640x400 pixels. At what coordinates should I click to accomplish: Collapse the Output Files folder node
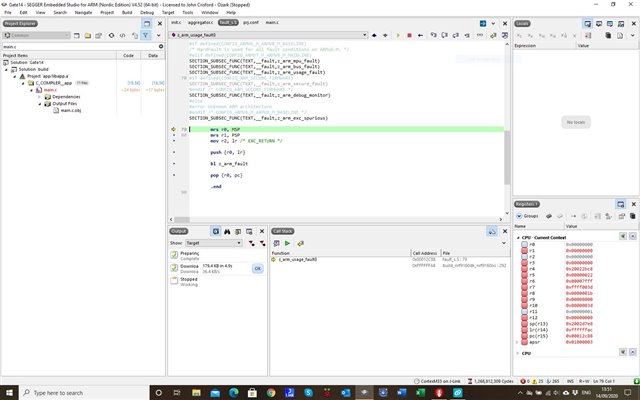pyautogui.click(x=40, y=104)
